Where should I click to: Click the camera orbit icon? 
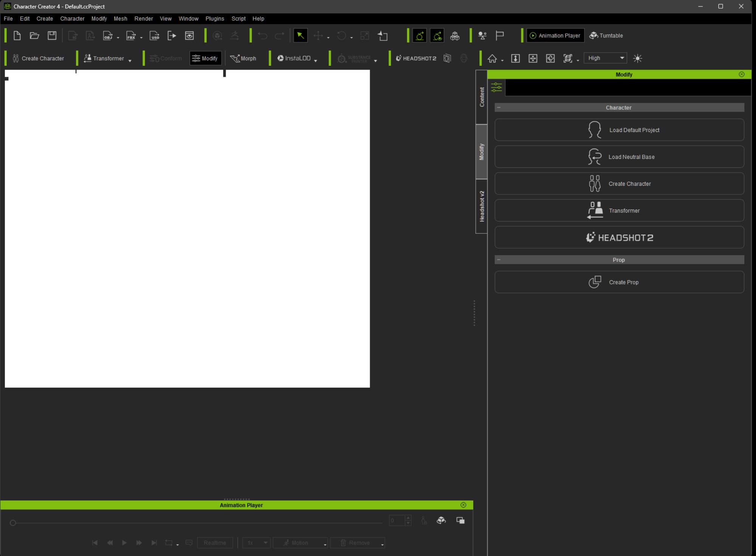(x=550, y=58)
